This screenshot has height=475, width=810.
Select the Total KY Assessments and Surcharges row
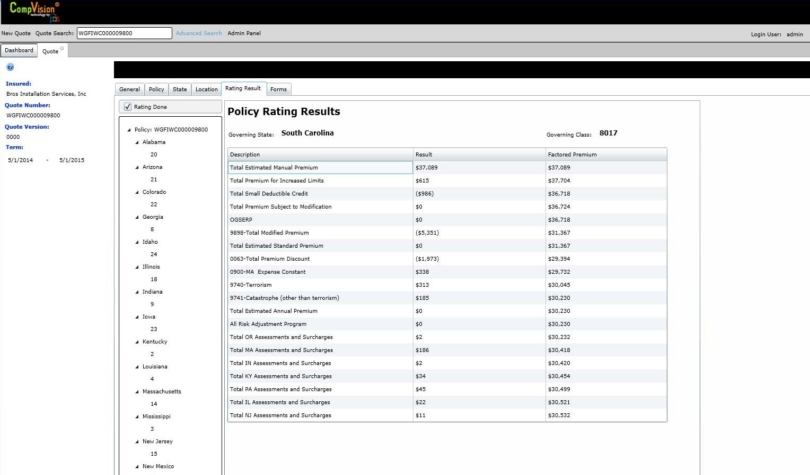click(x=447, y=376)
